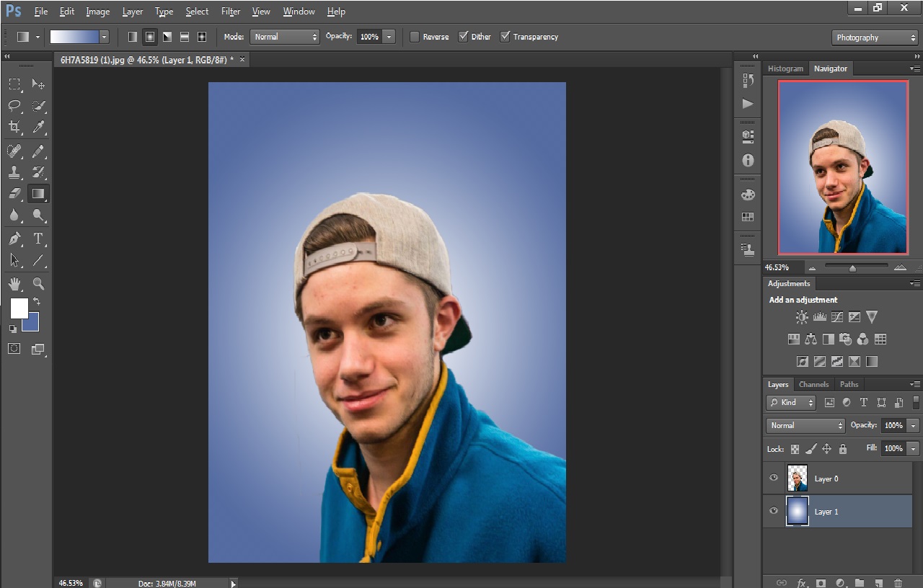Select the Brush tool
The width and height of the screenshot is (923, 588).
(39, 151)
